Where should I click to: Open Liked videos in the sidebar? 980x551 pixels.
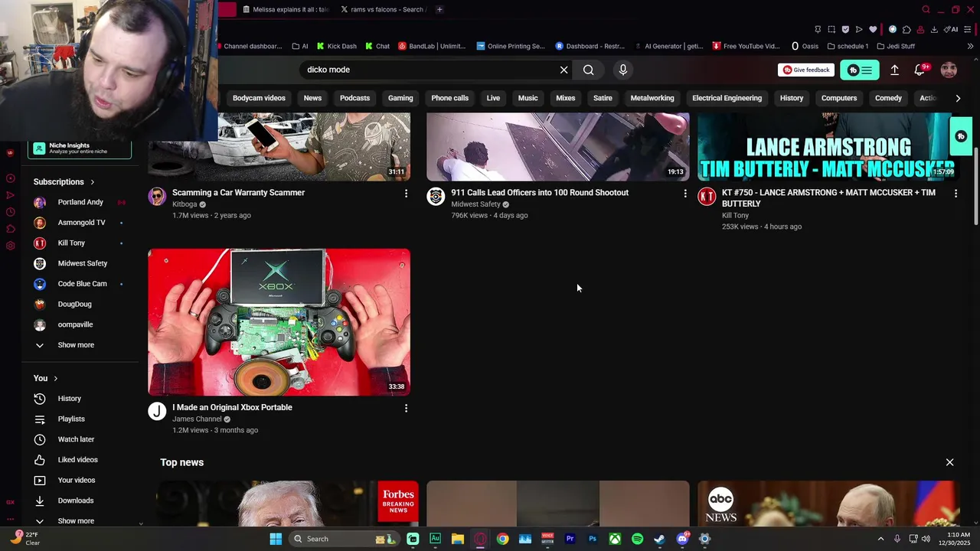click(x=77, y=460)
